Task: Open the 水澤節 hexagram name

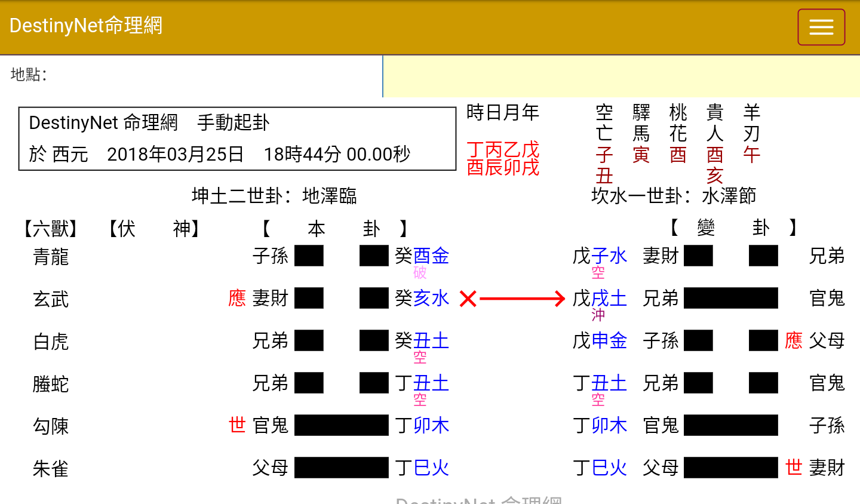Action: click(x=730, y=195)
